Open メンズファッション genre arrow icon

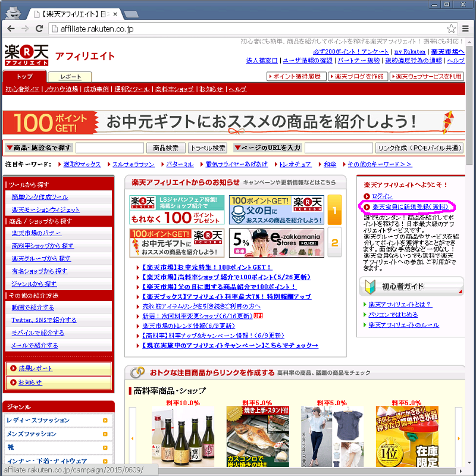(105, 434)
